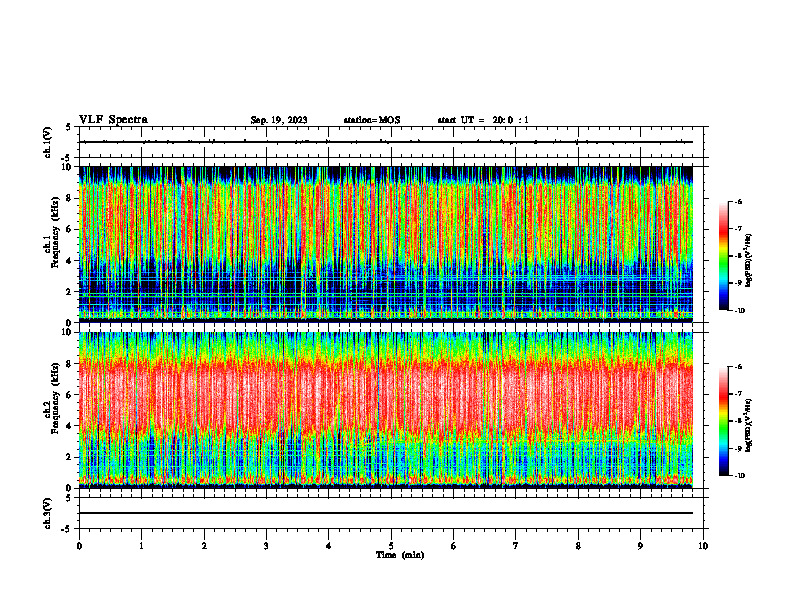Click time-axis tick label "7" at bottom

pyautogui.click(x=516, y=546)
